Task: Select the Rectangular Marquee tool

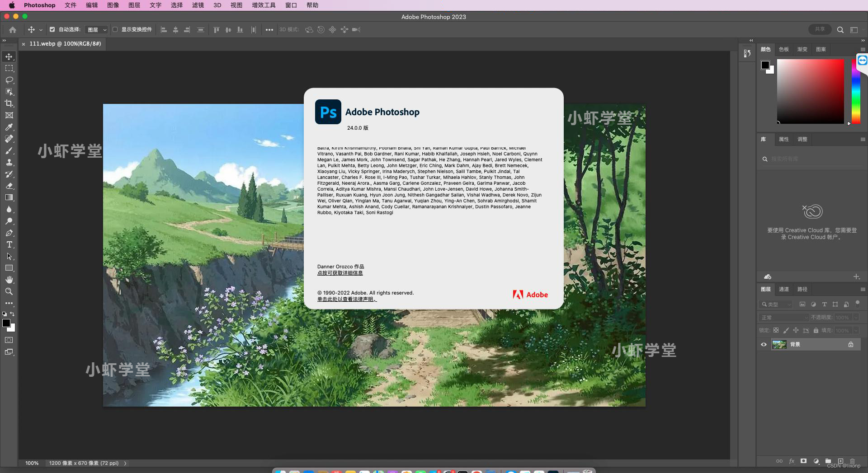Action: point(9,68)
